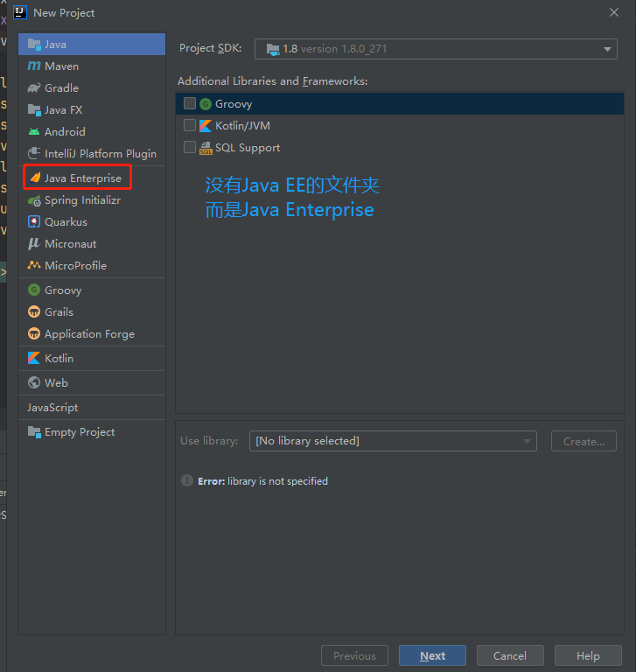The width and height of the screenshot is (636, 672).
Task: Click the Java folder icon in sidebar
Action: (34, 44)
